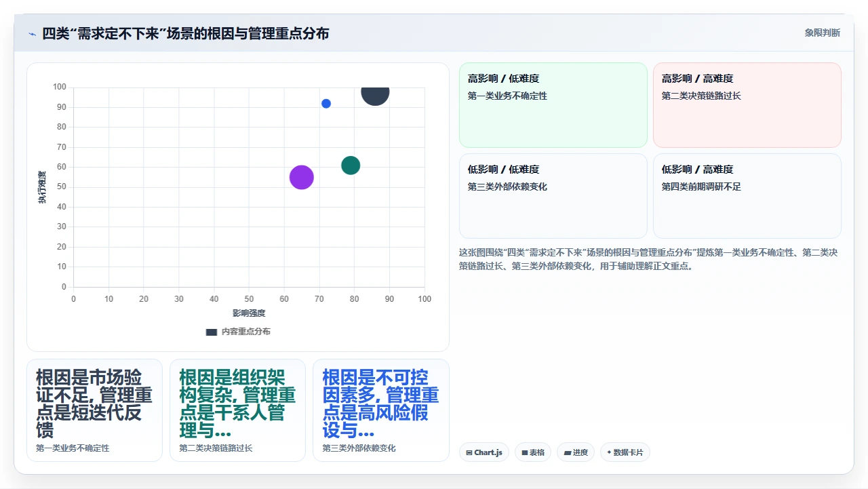Open the 低影响 / 低难度 quadrant card
The width and height of the screenshot is (868, 489).
553,196
